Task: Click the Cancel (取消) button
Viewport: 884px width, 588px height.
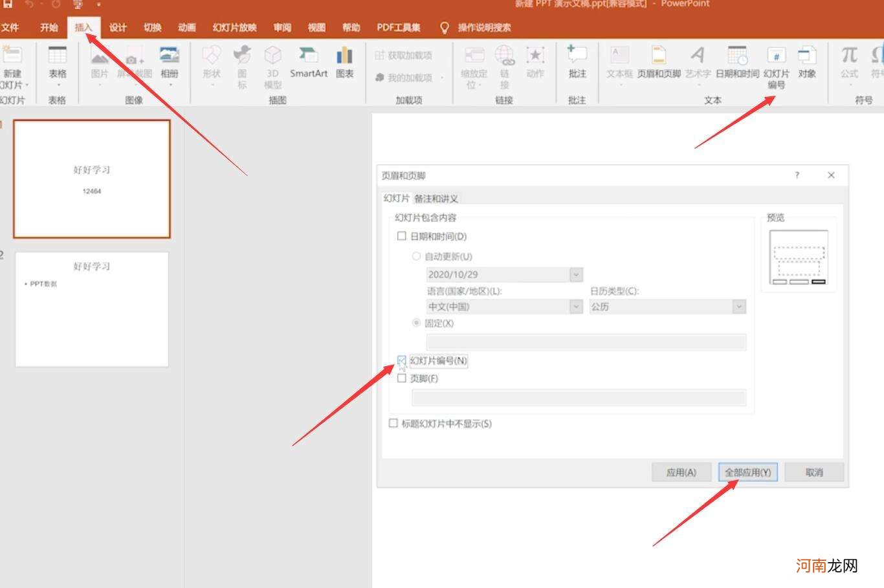Action: (x=814, y=472)
